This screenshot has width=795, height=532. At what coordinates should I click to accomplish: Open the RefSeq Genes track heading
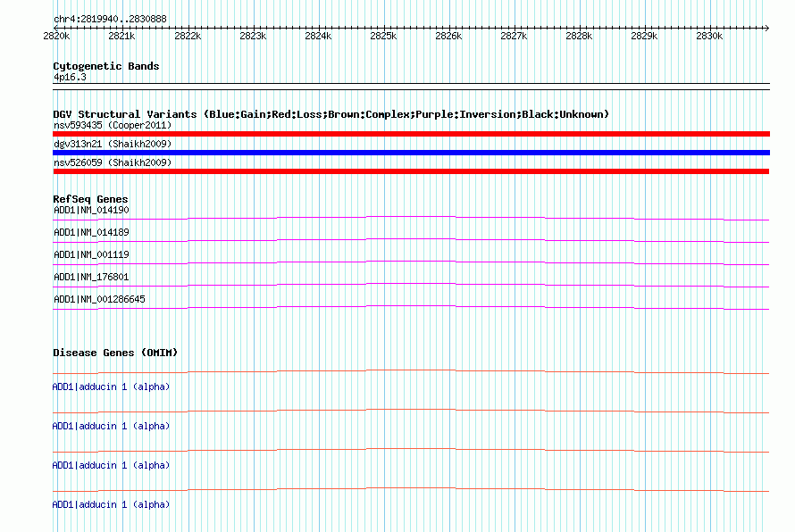90,199
